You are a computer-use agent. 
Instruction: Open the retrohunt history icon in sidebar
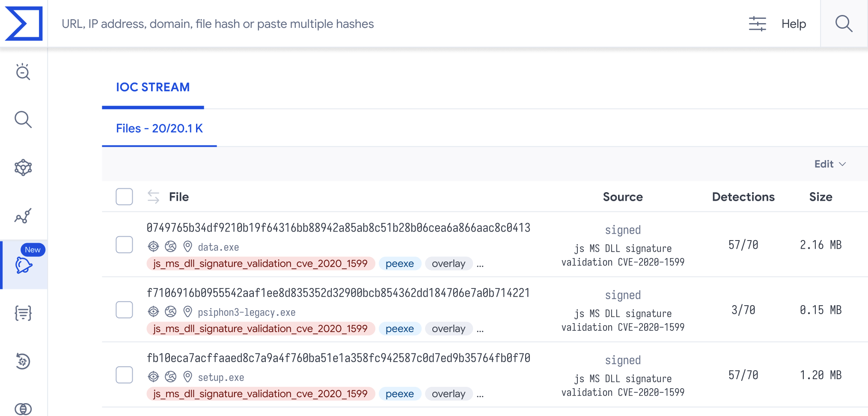(x=23, y=361)
